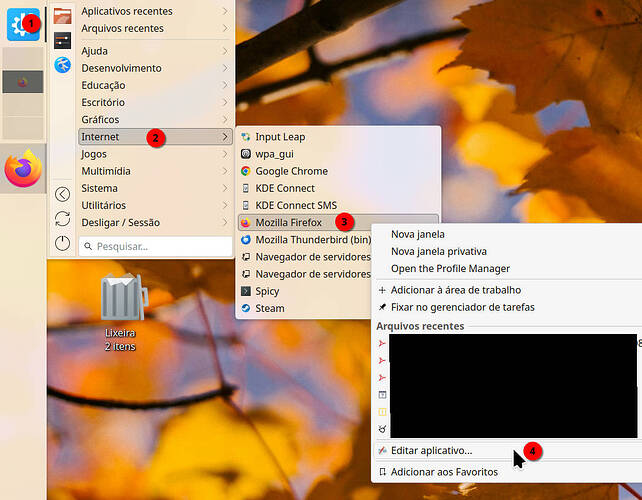
Task: Open the file manager favorite icon
Action: (63, 16)
